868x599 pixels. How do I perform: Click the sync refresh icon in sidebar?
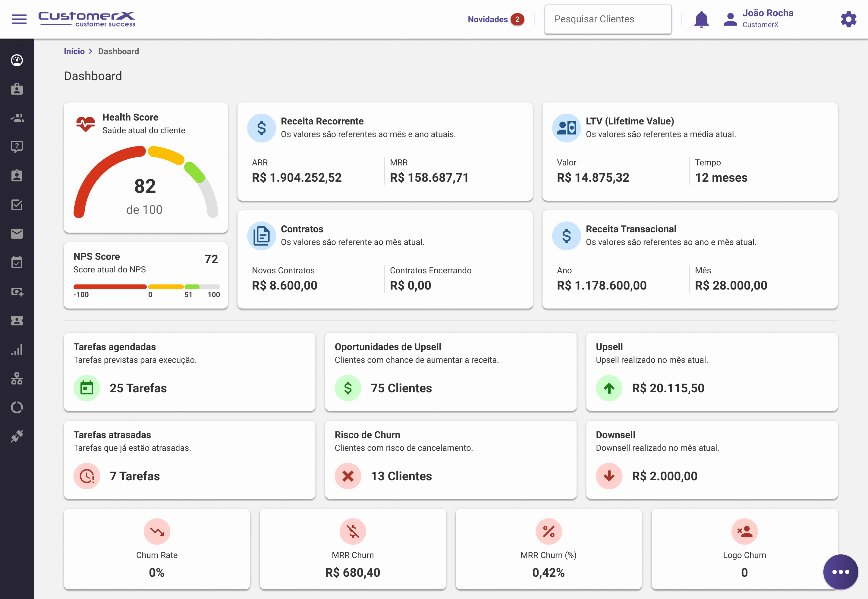point(17,407)
